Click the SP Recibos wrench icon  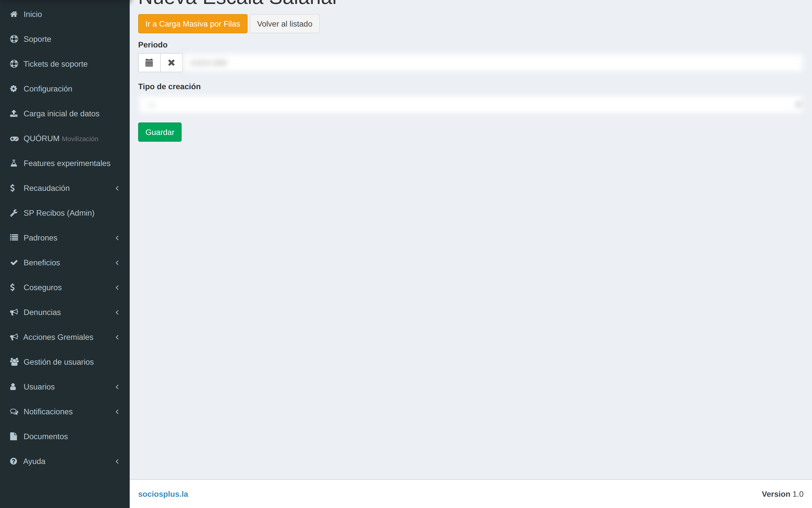(14, 213)
